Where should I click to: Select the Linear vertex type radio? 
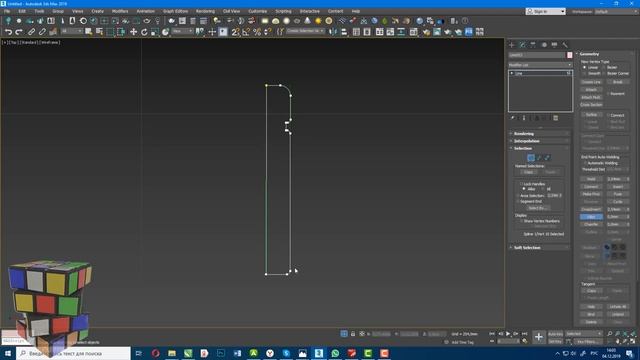pos(584,67)
